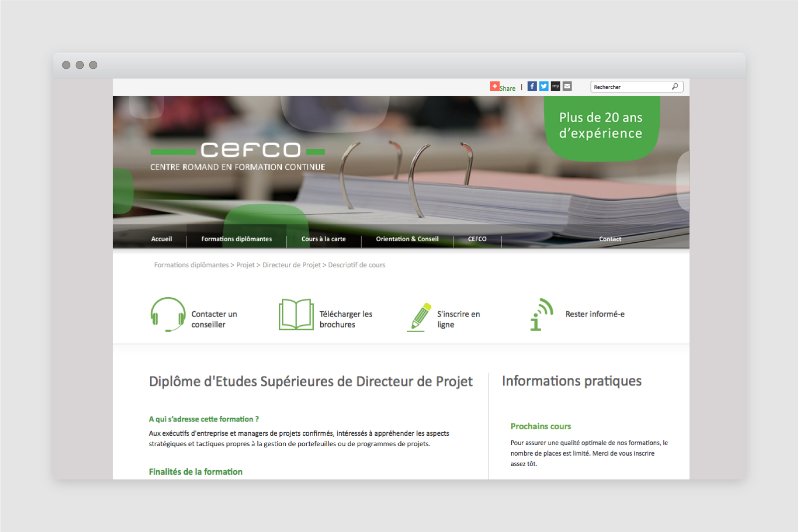This screenshot has height=532, width=798.
Task: Click 'Formations diplômantes' breadcrumb
Action: [192, 265]
